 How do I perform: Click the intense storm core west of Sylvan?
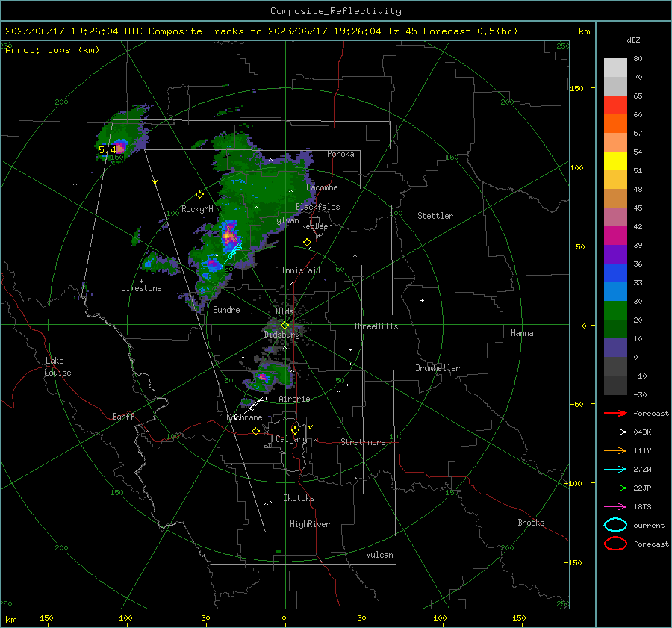click(x=230, y=235)
